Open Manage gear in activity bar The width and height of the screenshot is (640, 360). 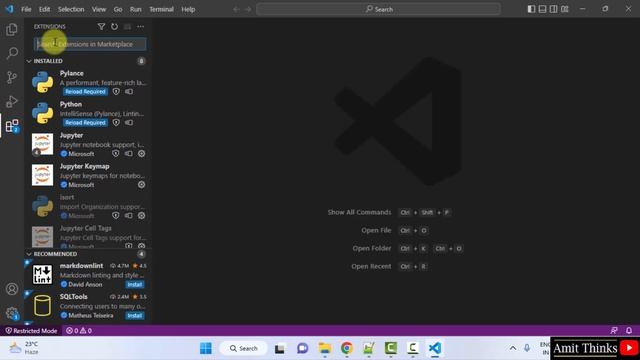12,313
